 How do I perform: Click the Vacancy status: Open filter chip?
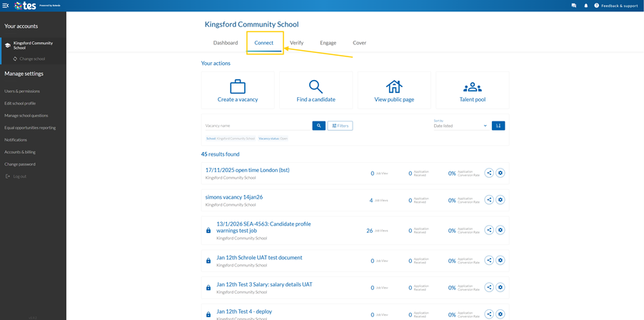coord(273,139)
